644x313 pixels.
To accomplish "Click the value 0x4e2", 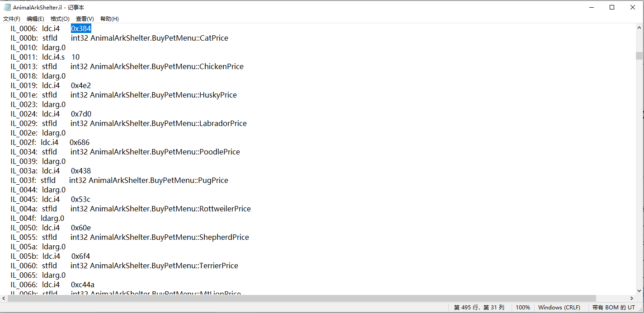I will 81,85.
